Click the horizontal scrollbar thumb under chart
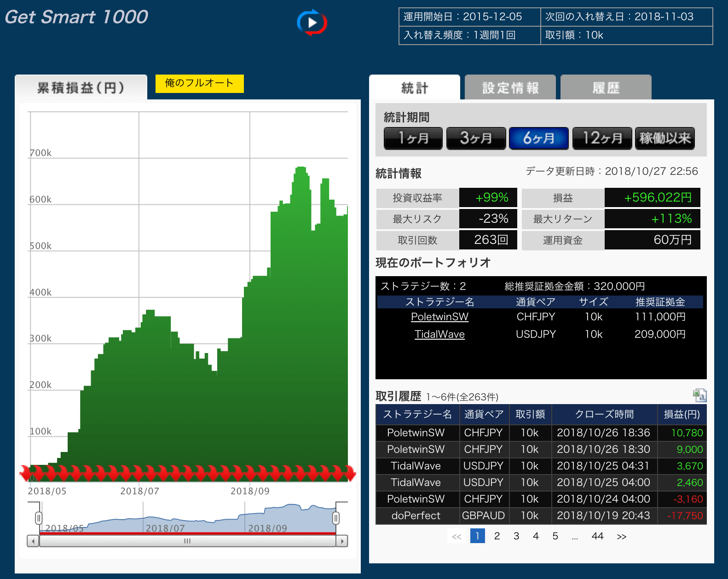Screen dimensions: 728x579 pos(187,541)
